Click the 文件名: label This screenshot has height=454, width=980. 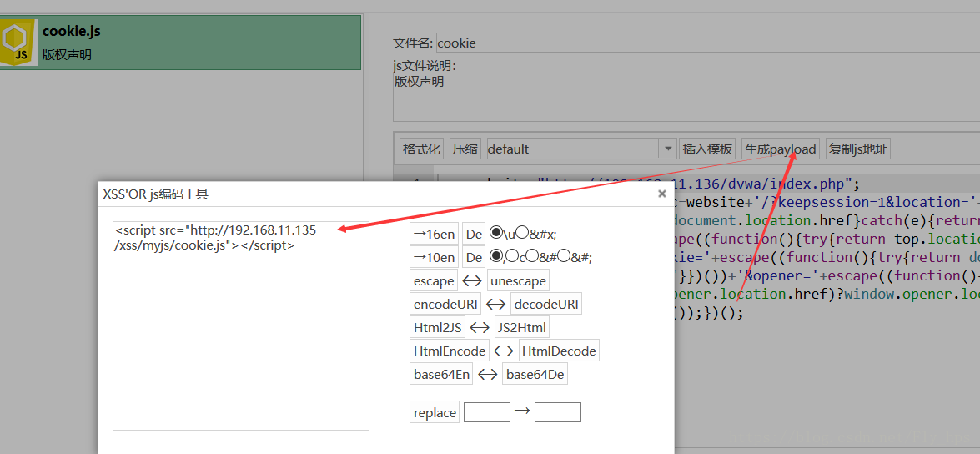(413, 43)
